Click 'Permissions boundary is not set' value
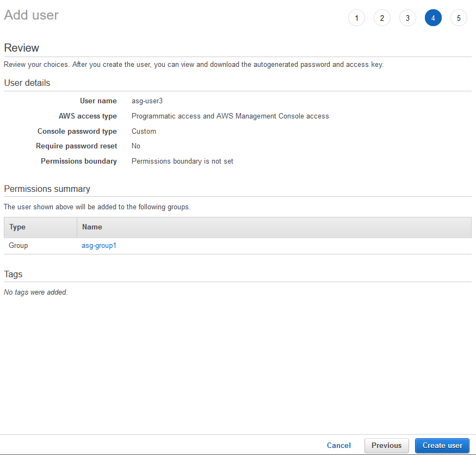Viewport: 476px width, 455px height. point(182,161)
